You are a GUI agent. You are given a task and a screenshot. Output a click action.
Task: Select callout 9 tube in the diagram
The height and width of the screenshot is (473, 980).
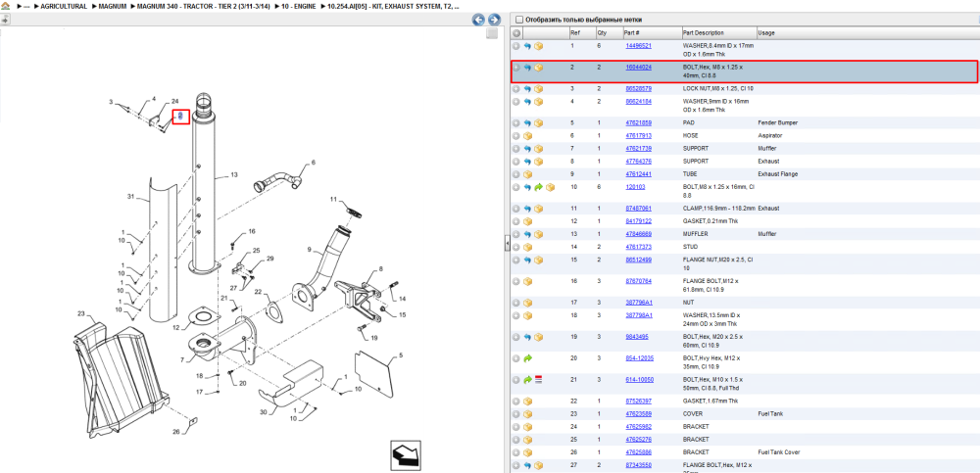click(309, 249)
